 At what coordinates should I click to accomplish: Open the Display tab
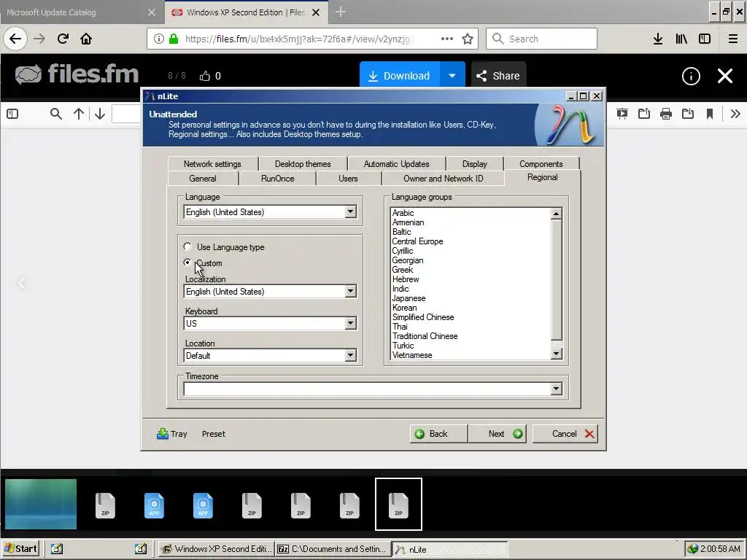pyautogui.click(x=474, y=164)
